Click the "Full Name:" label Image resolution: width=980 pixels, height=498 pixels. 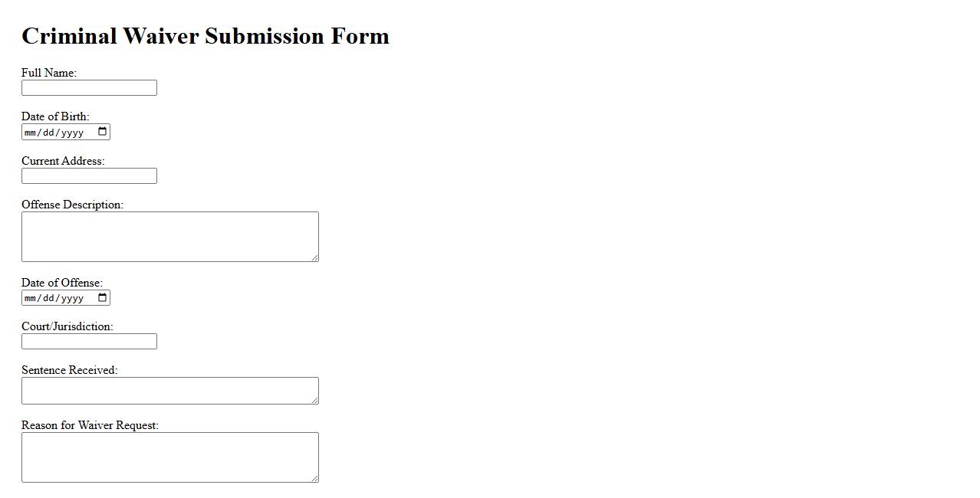point(49,73)
